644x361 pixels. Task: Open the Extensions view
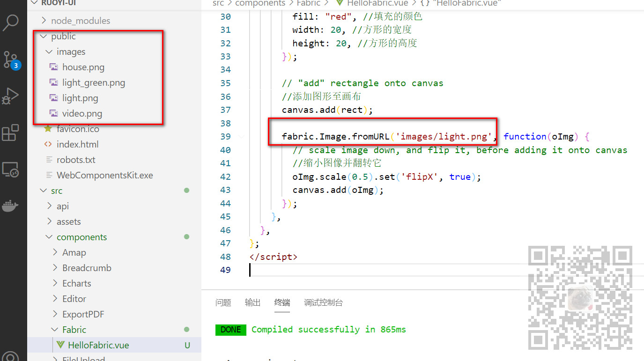coord(10,133)
